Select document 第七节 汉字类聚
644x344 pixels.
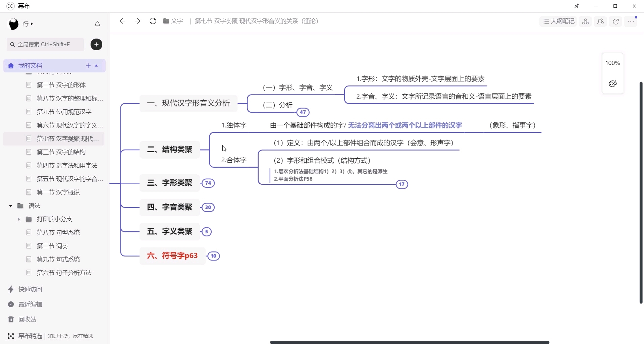coord(54,139)
